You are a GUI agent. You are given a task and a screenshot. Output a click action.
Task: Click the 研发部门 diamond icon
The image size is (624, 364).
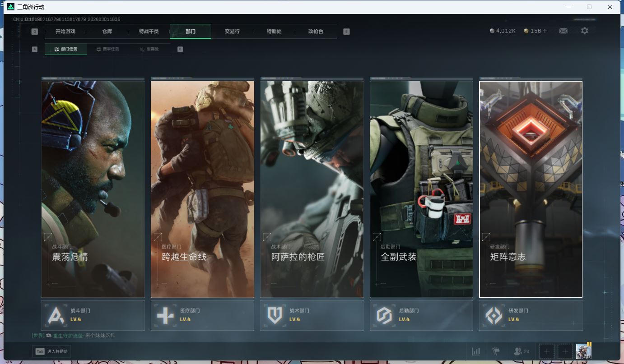coord(494,315)
